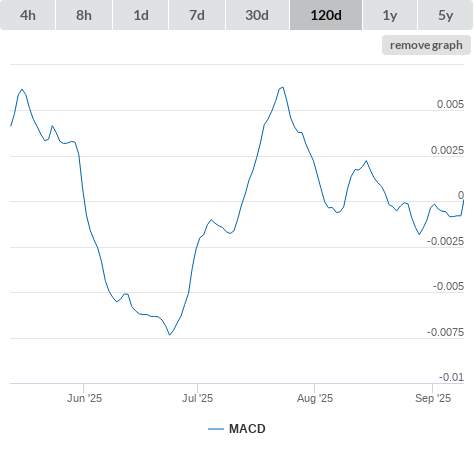Click the -0.0075 y-axis value

pyautogui.click(x=446, y=332)
